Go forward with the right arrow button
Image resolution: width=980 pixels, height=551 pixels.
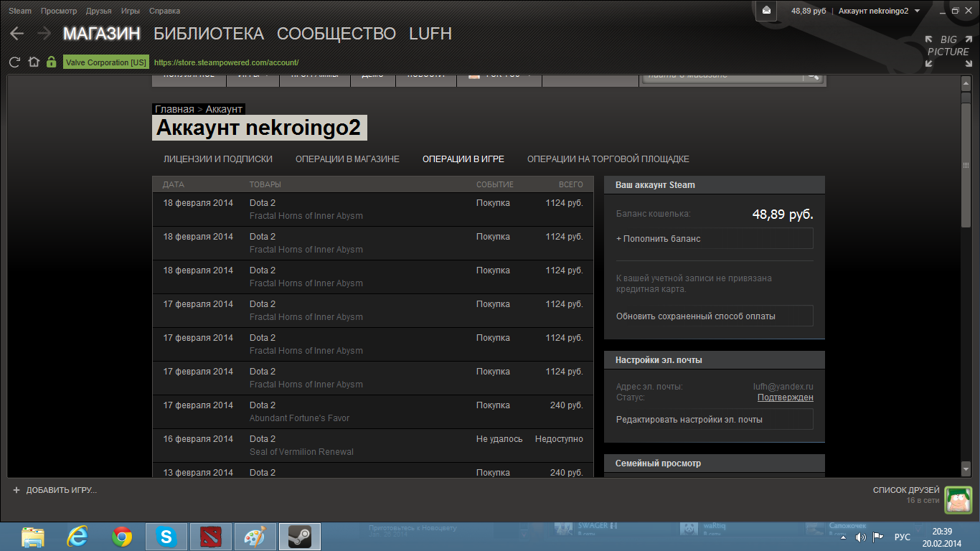(x=44, y=34)
